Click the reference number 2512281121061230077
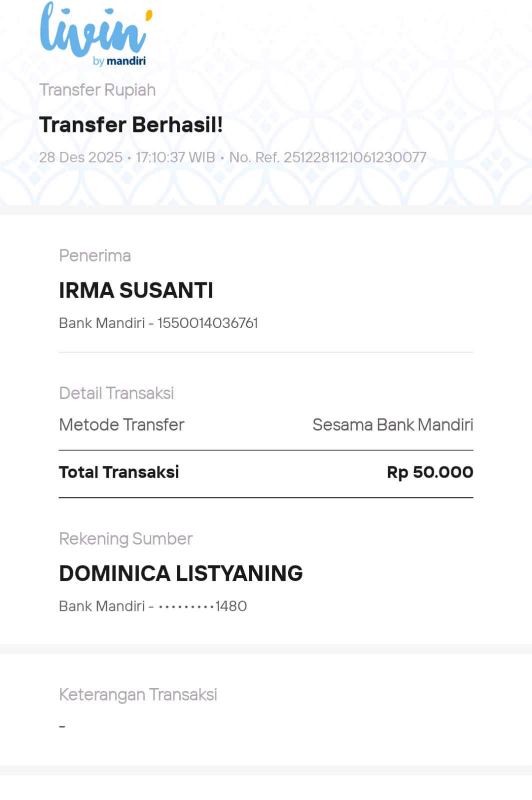The image size is (532, 800). coord(355,157)
